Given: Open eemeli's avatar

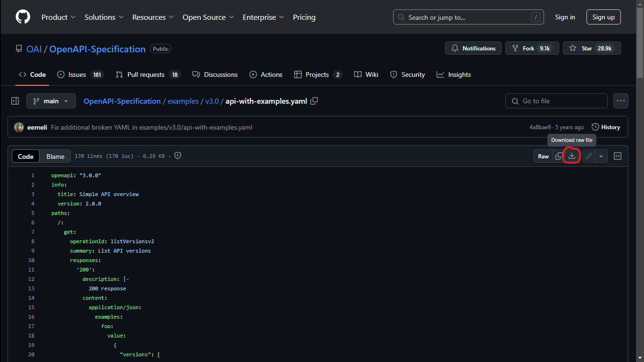Looking at the screenshot, I should tap(19, 127).
